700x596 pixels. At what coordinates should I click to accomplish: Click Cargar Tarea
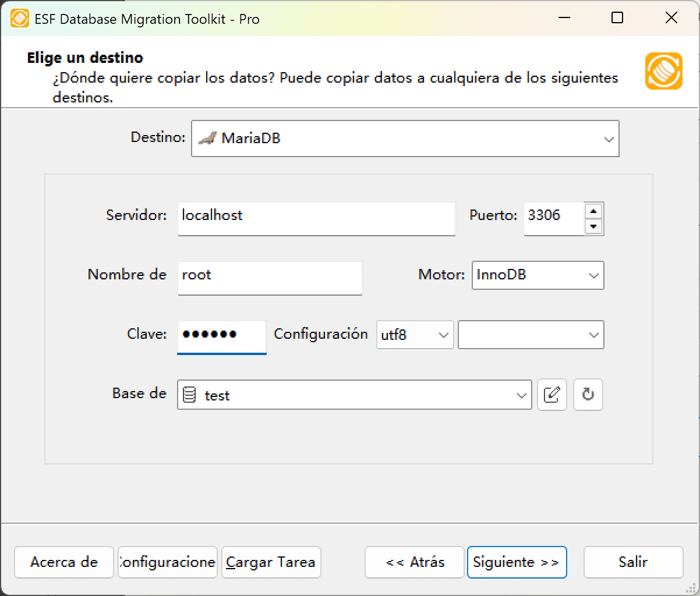[271, 562]
